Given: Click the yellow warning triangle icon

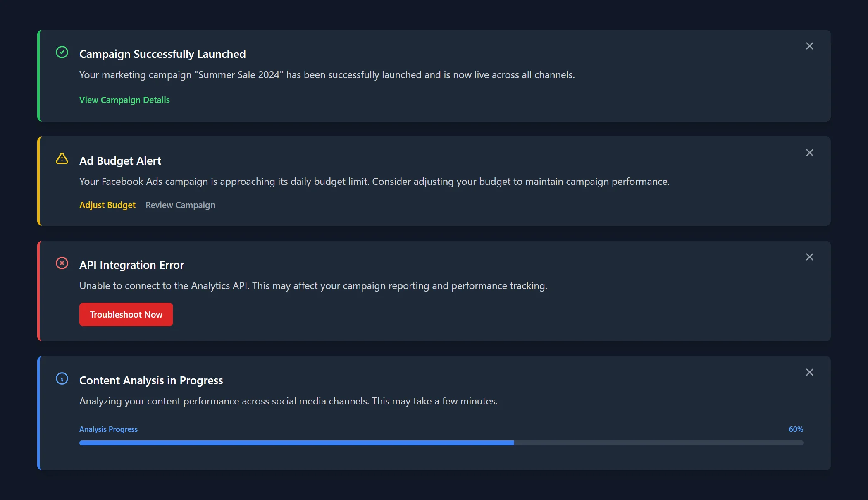Looking at the screenshot, I should pyautogui.click(x=62, y=158).
